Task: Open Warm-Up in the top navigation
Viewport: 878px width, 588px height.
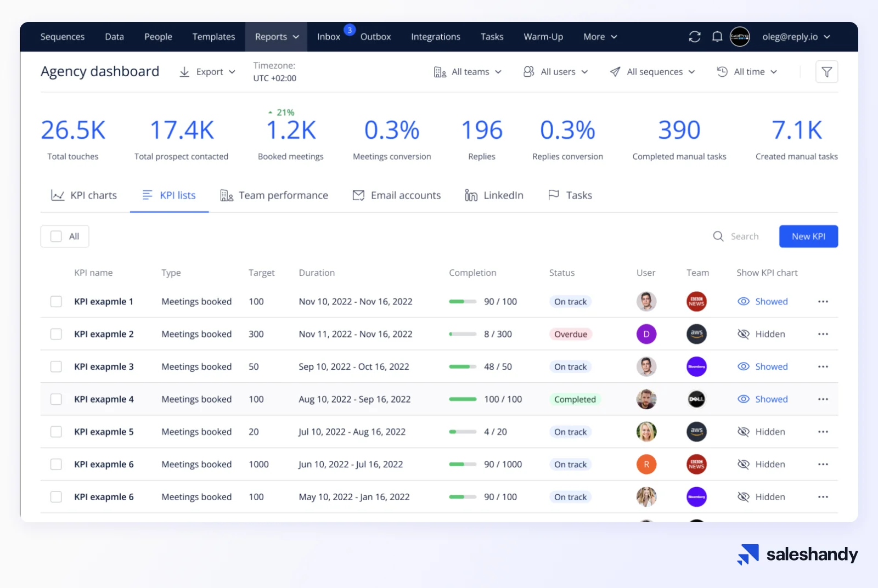Action: pyautogui.click(x=543, y=37)
